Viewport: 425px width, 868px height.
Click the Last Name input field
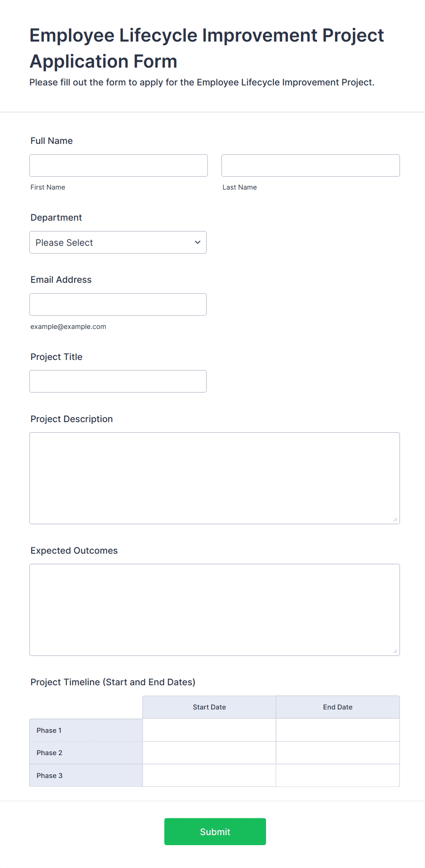pyautogui.click(x=310, y=165)
